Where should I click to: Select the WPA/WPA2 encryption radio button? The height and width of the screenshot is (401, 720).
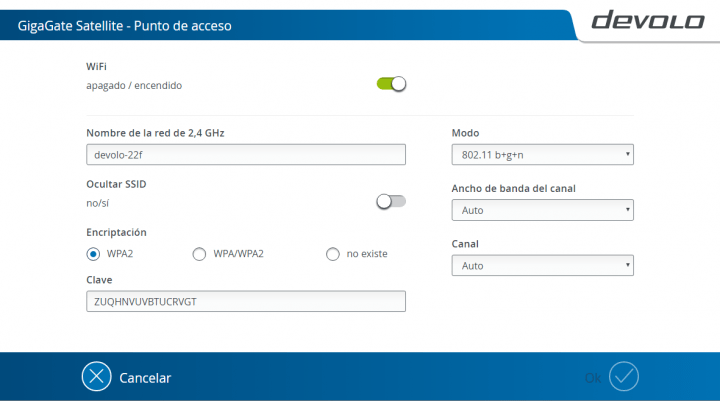pos(199,254)
